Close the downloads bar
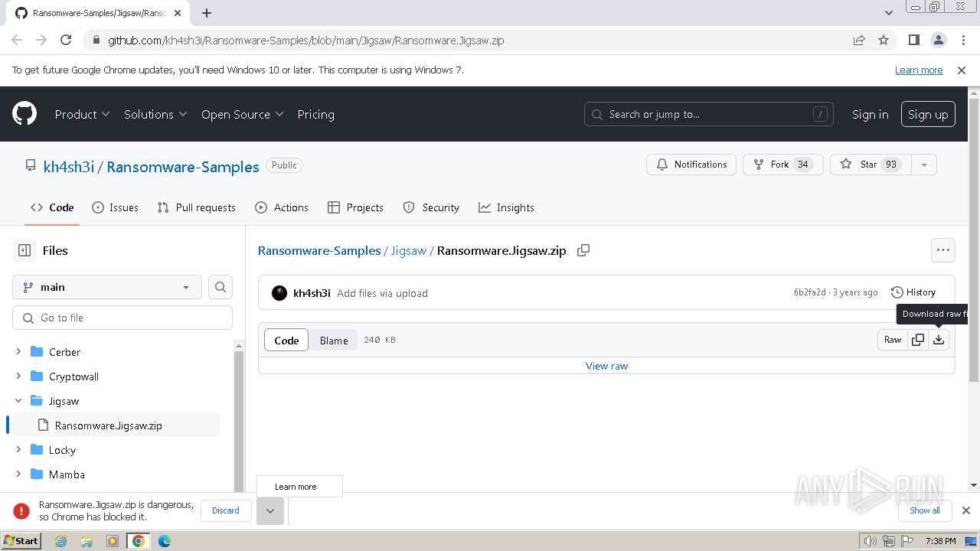Image resolution: width=980 pixels, height=551 pixels. 966,510
